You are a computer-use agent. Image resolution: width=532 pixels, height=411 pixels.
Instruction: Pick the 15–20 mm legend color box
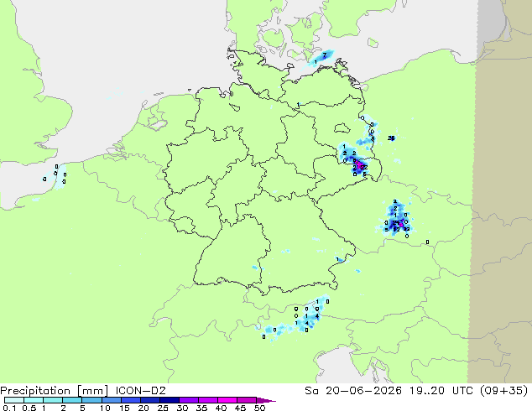click(x=130, y=400)
